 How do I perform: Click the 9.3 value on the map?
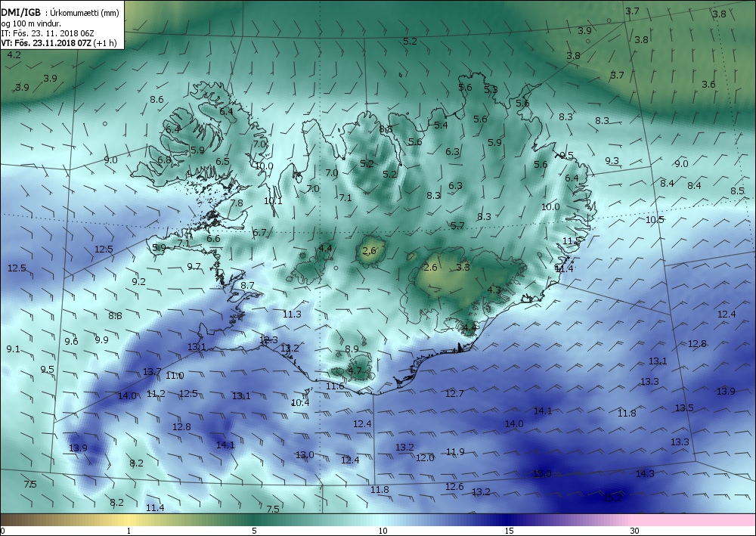(612, 161)
